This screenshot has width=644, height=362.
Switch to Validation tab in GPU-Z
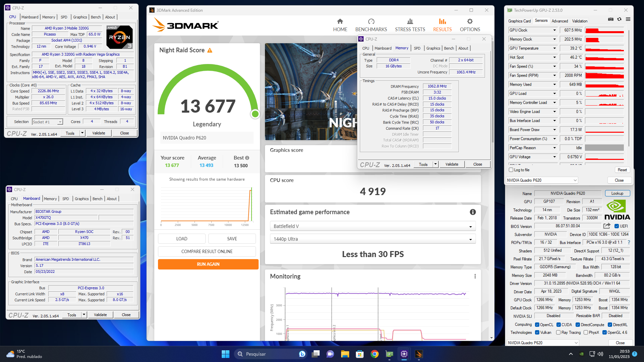pyautogui.click(x=580, y=21)
